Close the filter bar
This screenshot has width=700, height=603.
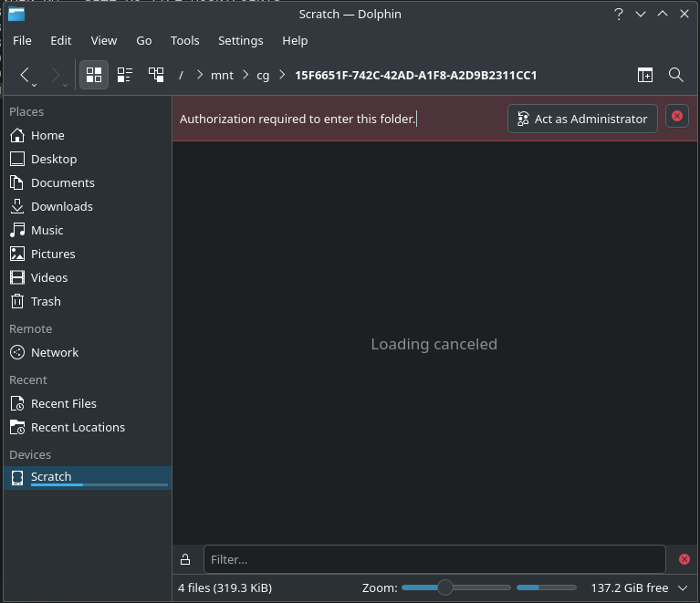[x=684, y=559]
